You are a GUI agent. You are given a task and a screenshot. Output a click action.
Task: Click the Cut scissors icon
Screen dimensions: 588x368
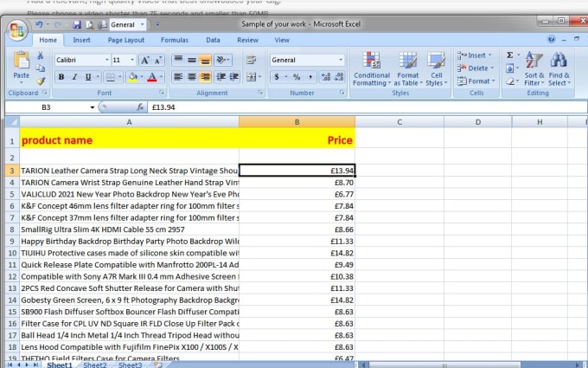(40, 55)
